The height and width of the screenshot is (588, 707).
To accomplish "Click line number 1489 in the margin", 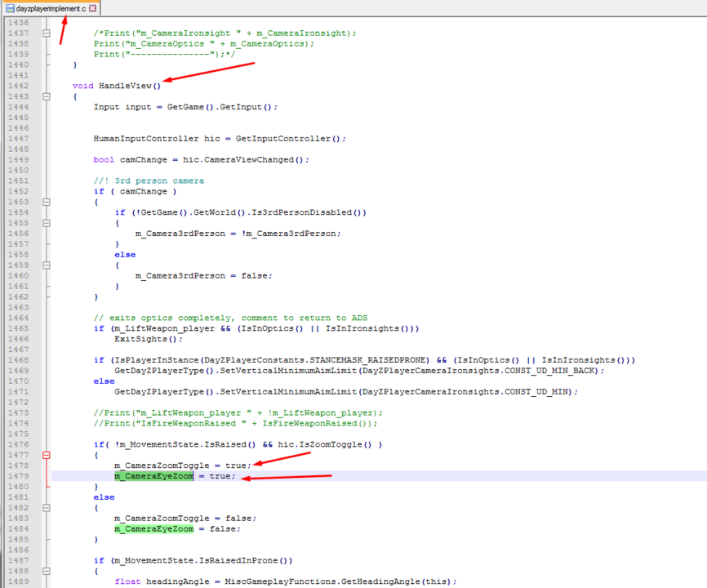I will (19, 581).
